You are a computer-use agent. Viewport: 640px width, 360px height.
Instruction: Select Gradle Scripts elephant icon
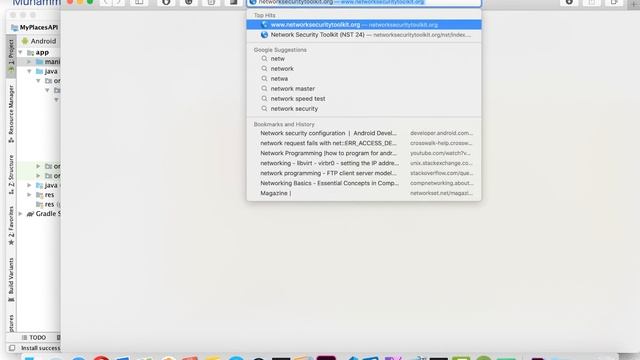30,214
